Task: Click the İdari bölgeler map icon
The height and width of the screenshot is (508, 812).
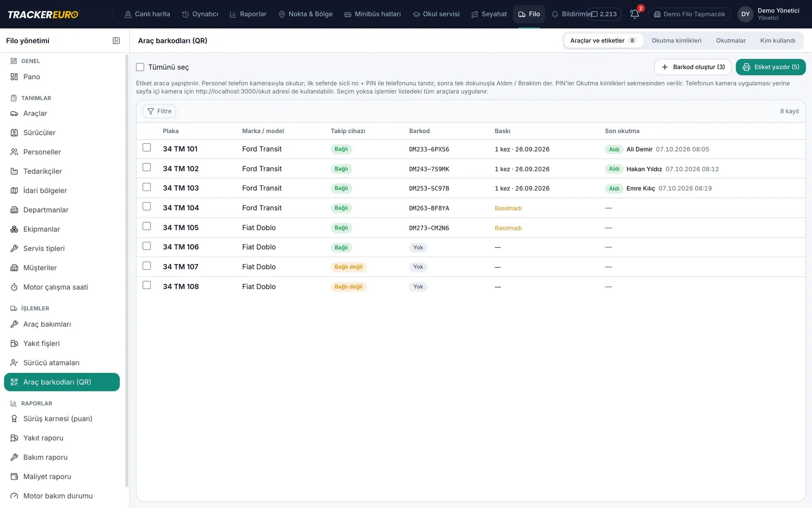Action: (x=14, y=190)
